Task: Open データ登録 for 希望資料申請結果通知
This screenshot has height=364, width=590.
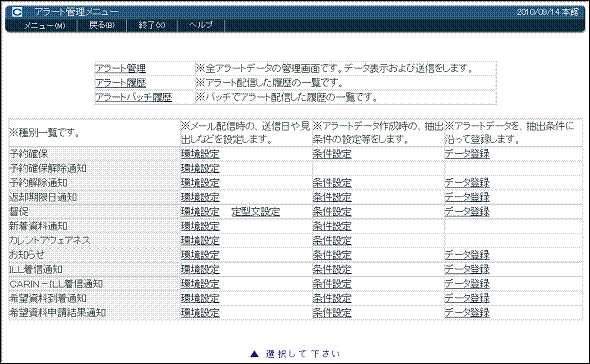Action: [467, 313]
